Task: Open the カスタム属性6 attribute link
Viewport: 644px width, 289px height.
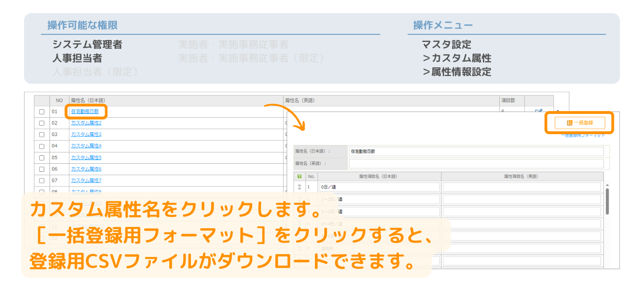Action: click(x=86, y=169)
